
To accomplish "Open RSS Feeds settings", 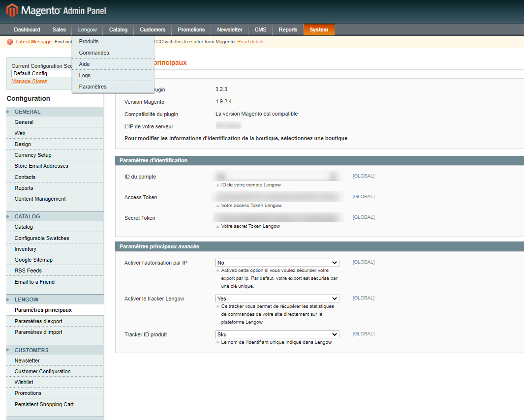I will (x=55, y=270).
